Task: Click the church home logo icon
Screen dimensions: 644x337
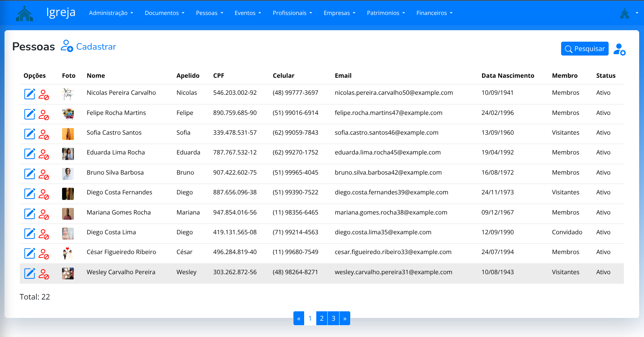Action: [x=24, y=13]
